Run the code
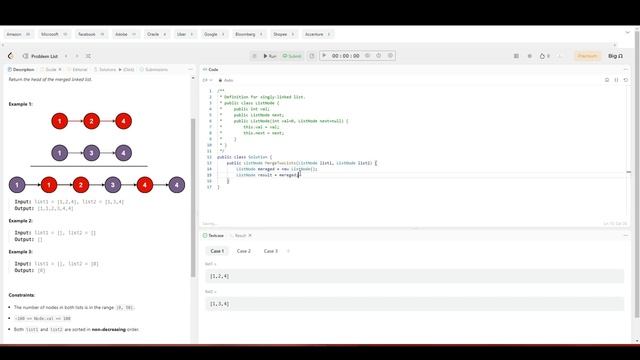Viewport: 640px width, 360px height. [270, 56]
